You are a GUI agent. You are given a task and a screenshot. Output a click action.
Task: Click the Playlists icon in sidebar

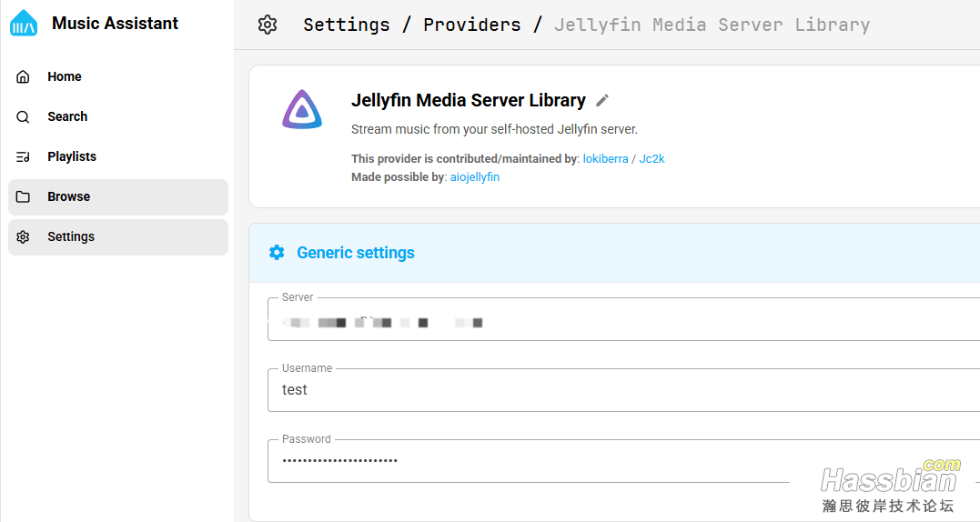point(24,157)
